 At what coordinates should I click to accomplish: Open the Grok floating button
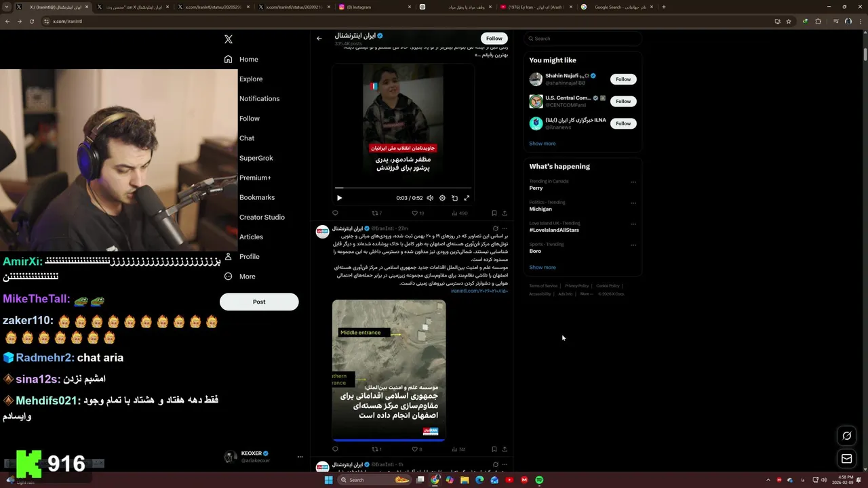tap(846, 436)
